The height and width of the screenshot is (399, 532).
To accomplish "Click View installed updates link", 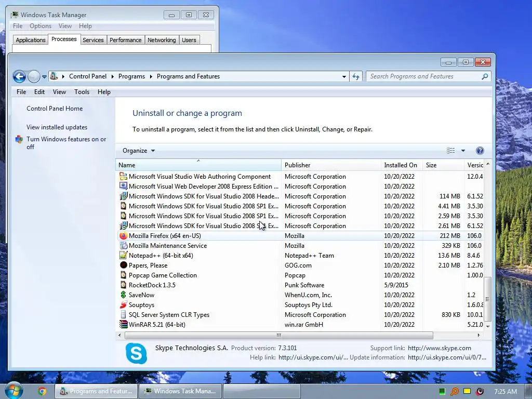I will pyautogui.click(x=57, y=127).
